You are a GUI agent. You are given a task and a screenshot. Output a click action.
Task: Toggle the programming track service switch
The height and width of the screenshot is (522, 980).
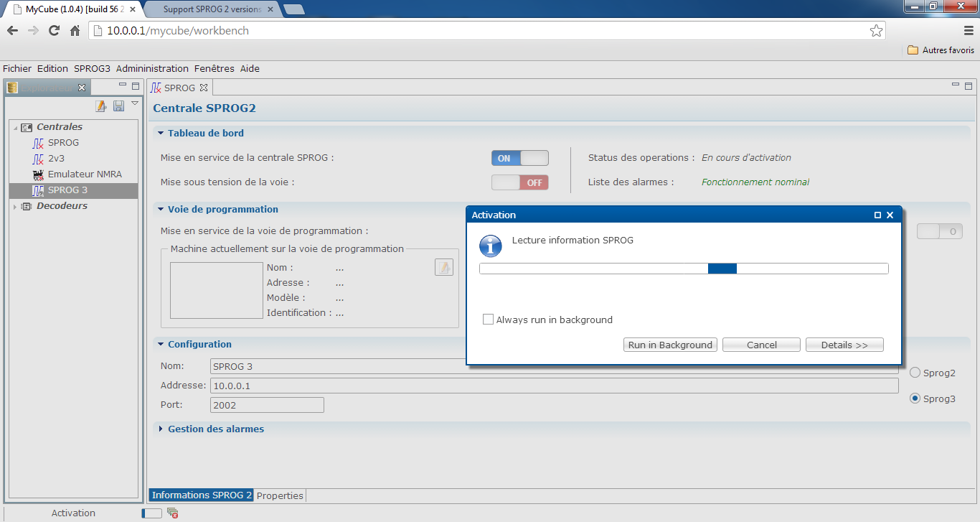[940, 231]
